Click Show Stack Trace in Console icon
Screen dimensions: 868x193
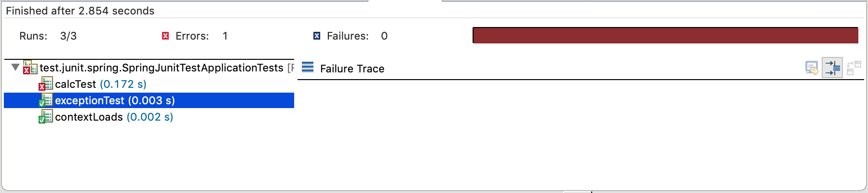[x=812, y=68]
